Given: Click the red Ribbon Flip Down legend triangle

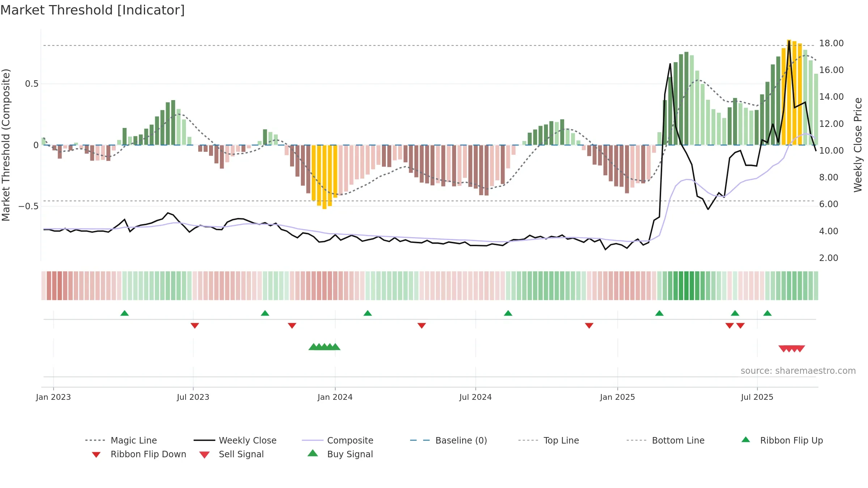Looking at the screenshot, I should [96, 455].
